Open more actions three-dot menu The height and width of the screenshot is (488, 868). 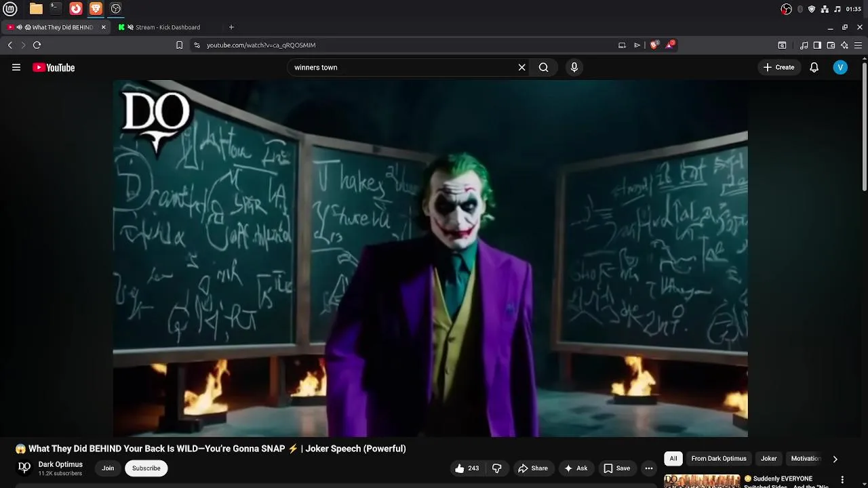[x=649, y=468]
